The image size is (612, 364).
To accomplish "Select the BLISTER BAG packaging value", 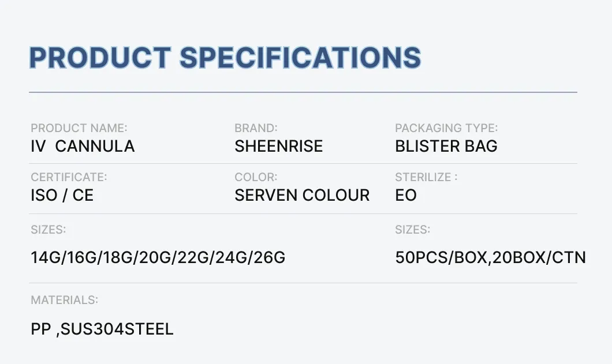I will click(x=446, y=147).
